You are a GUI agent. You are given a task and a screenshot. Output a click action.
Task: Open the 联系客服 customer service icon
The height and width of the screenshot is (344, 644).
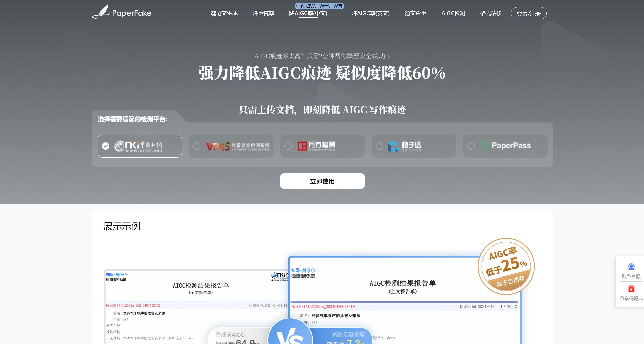(x=631, y=267)
